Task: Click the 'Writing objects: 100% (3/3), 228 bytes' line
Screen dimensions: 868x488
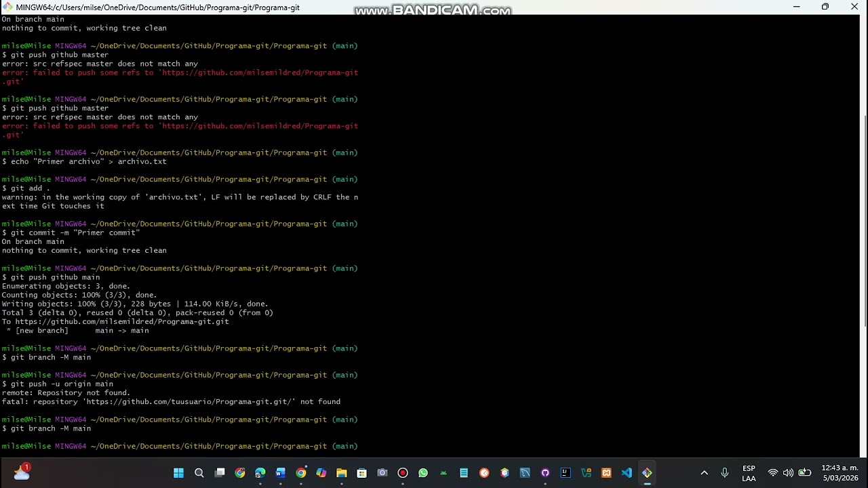Action: 135,304
